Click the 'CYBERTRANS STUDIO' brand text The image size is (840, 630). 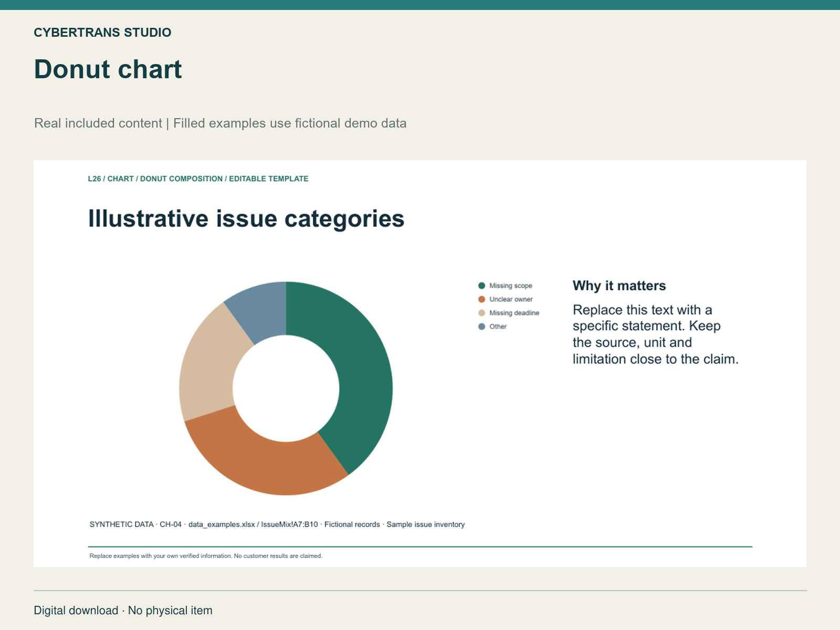(x=102, y=33)
